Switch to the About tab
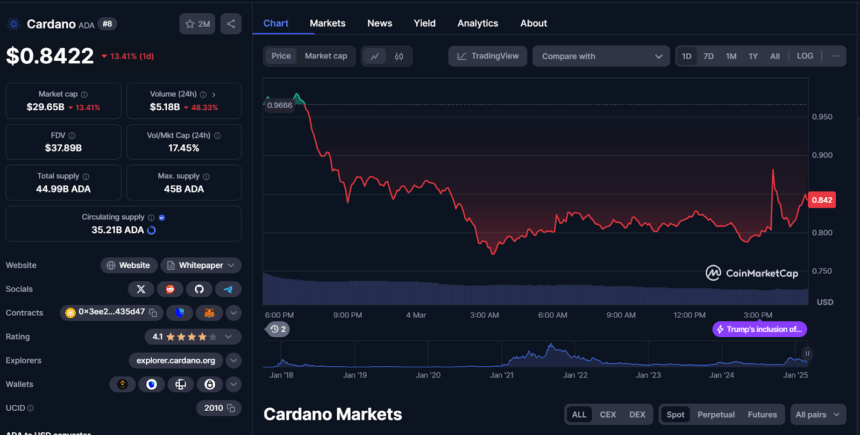This screenshot has height=435, width=860. click(x=534, y=23)
